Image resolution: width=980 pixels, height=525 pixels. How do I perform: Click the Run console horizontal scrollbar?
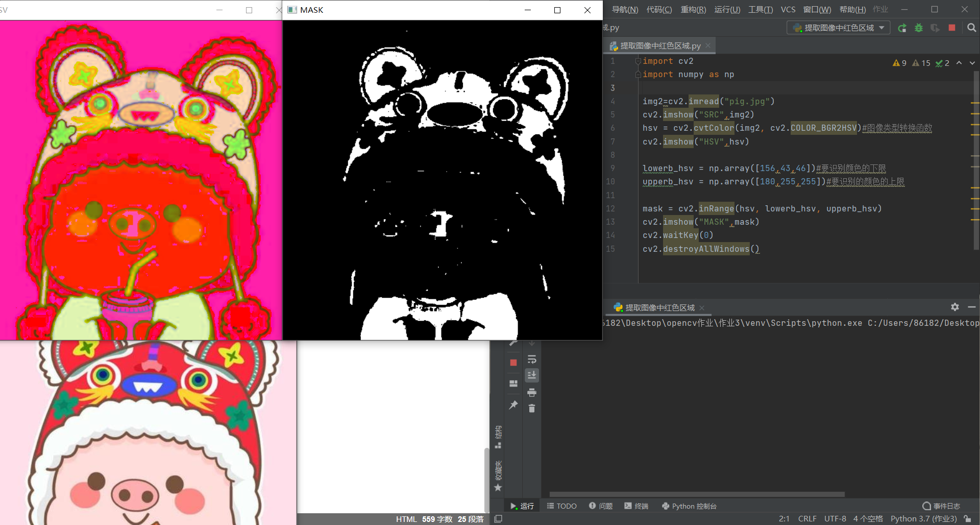point(697,494)
